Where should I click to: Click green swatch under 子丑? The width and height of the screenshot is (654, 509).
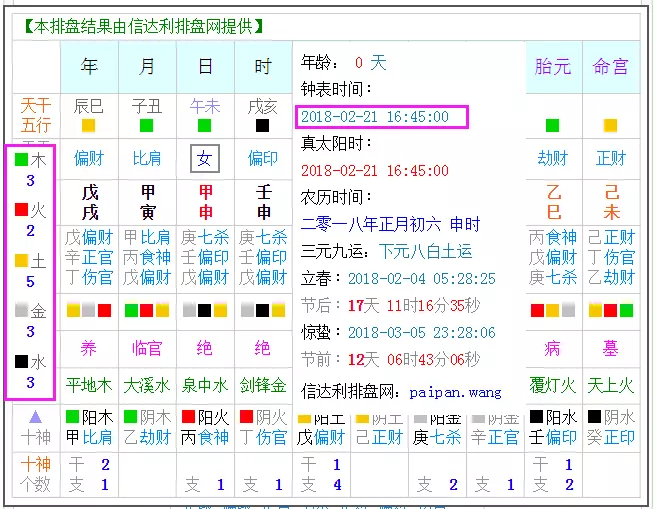point(146,125)
